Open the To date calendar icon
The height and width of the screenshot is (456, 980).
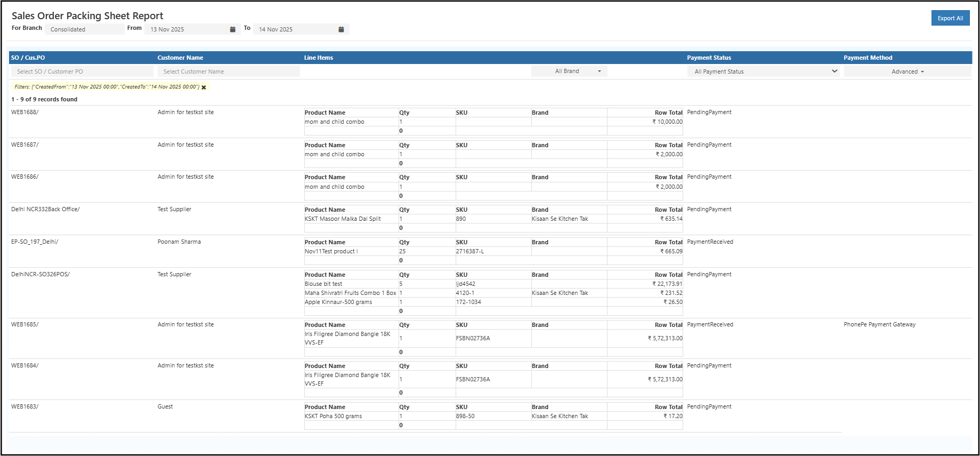pos(341,29)
